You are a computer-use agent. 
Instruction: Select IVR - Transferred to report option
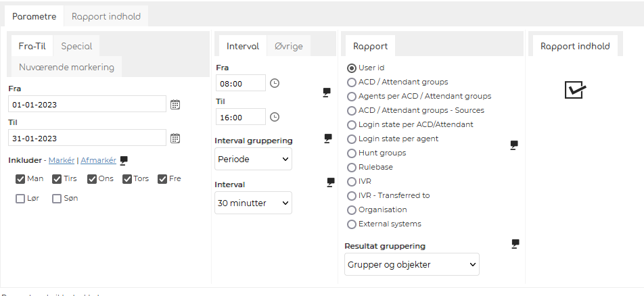point(352,196)
